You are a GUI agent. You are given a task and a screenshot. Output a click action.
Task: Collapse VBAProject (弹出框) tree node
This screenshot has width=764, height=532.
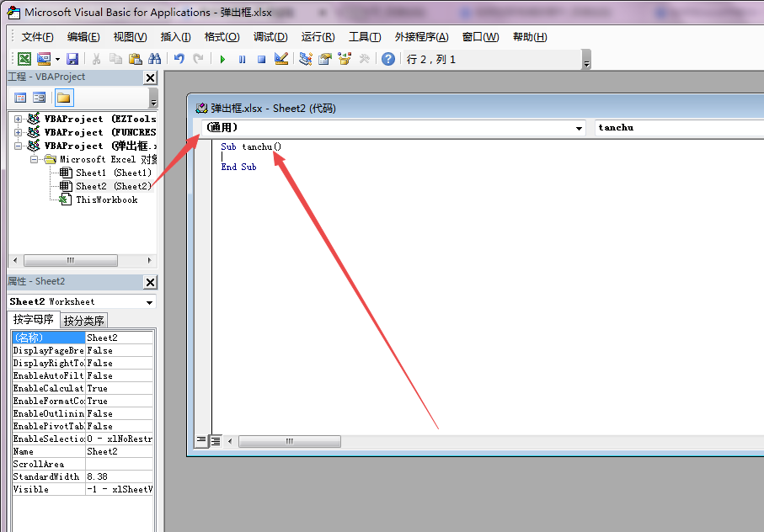(x=18, y=146)
